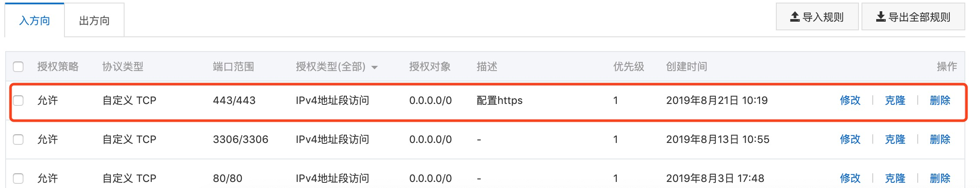The image size is (980, 188).
Task: Check the box for the 3306/3306 rule
Action: click(18, 139)
